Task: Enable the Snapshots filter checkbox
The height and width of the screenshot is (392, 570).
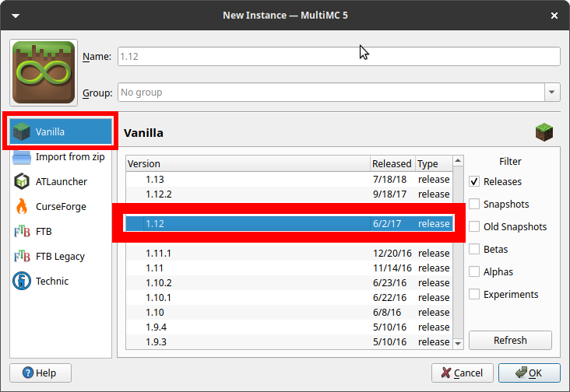Action: tap(474, 204)
